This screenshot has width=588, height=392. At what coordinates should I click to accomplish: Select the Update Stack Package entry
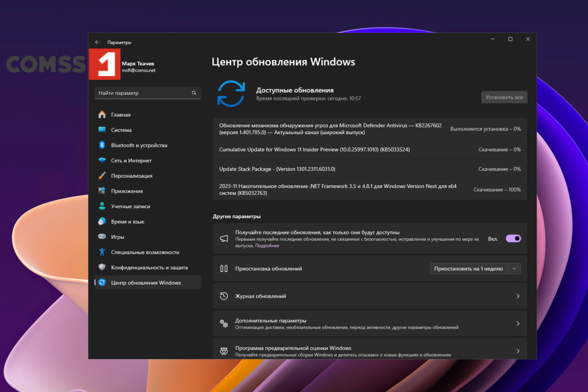[x=370, y=169]
